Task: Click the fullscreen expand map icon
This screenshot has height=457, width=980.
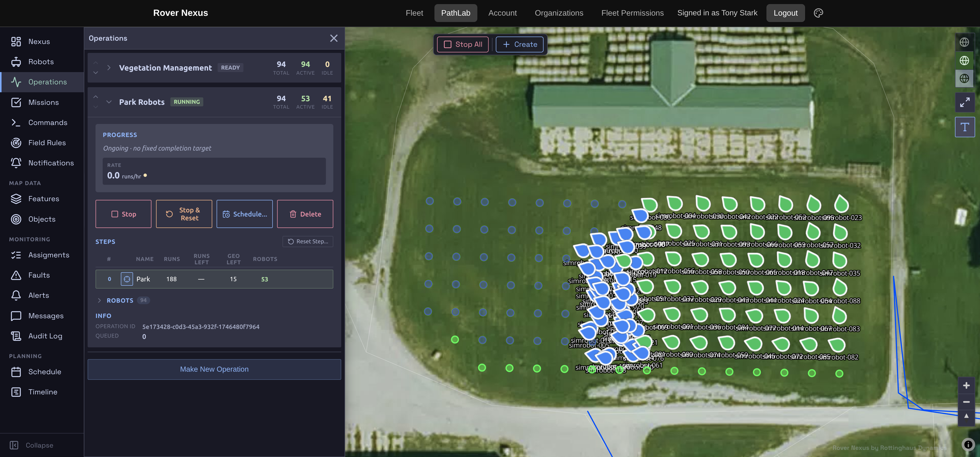Action: pos(964,102)
